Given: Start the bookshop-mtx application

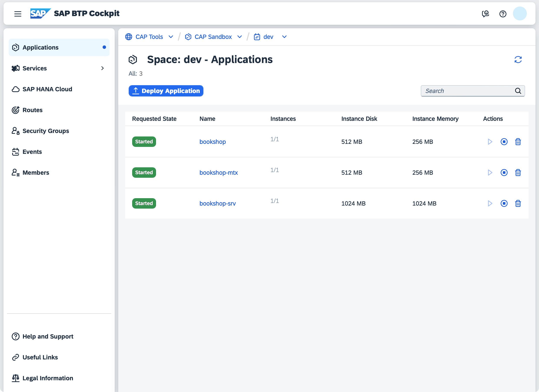Looking at the screenshot, I should click(490, 173).
